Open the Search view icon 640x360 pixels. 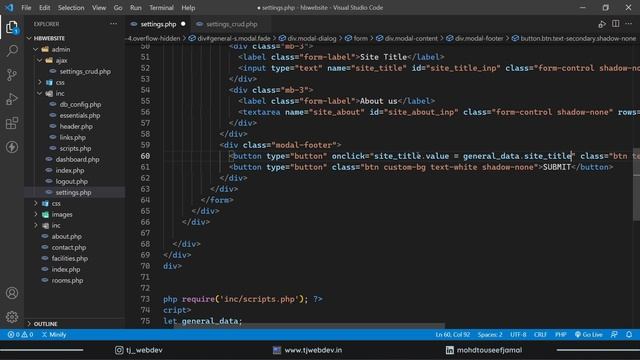[x=12, y=51]
